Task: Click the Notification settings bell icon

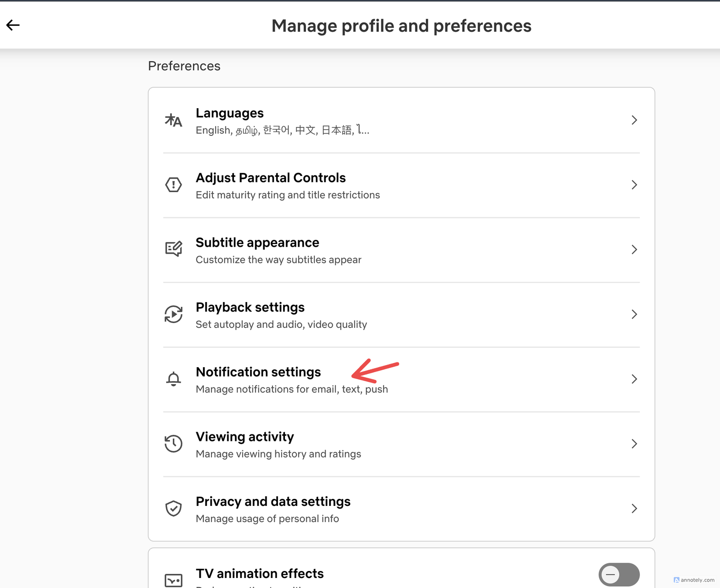Action: point(173,379)
